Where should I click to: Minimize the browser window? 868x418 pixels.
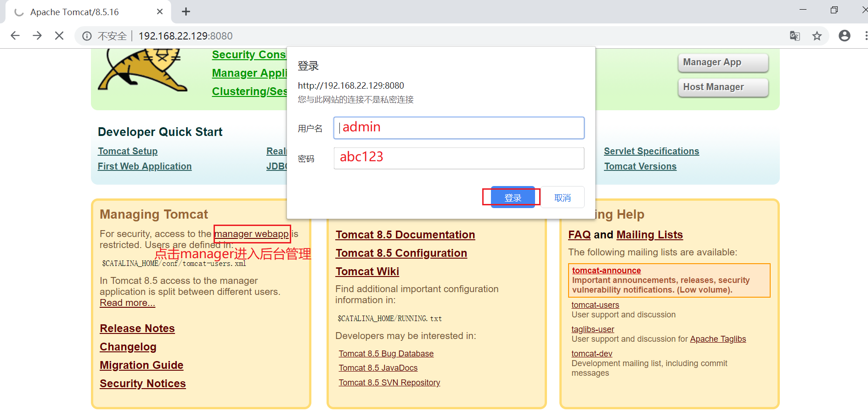pos(803,10)
